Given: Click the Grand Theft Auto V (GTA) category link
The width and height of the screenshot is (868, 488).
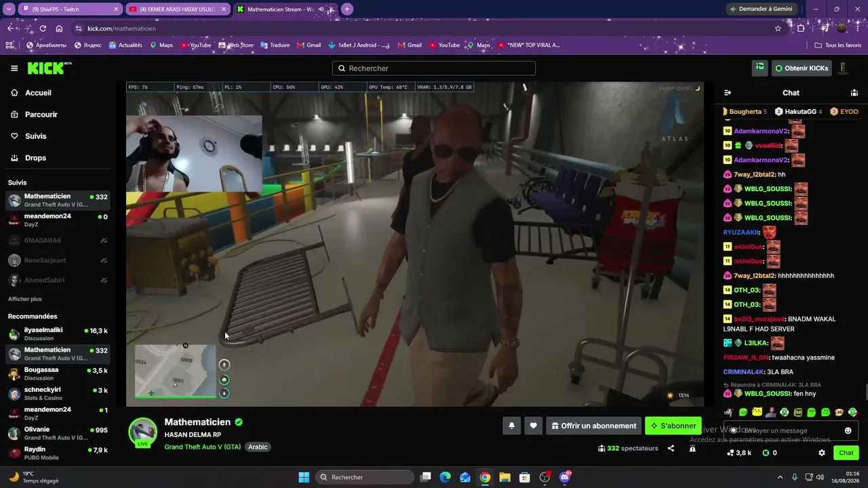Looking at the screenshot, I should click(202, 447).
